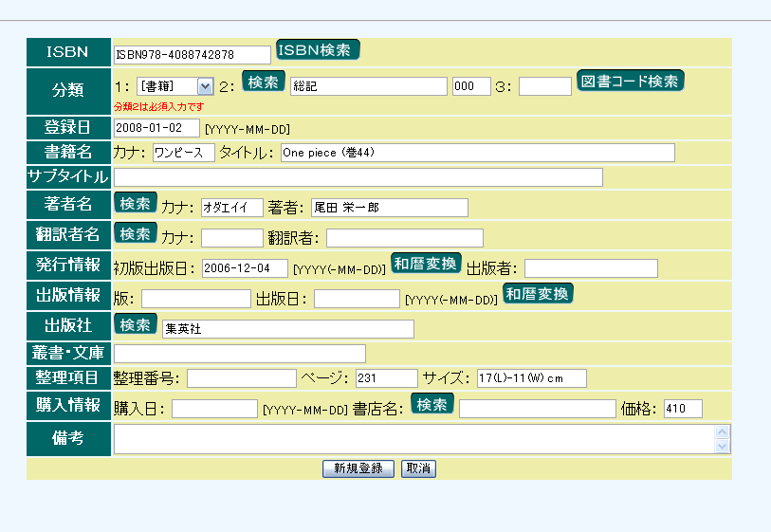Click the 図書コード検索 button
This screenshot has height=532, width=771.
point(631,82)
